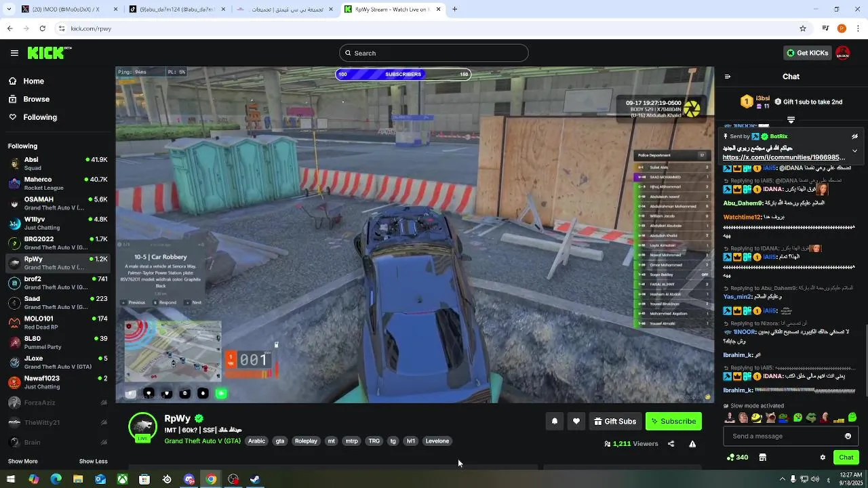Toggle follow heart for RpWy
Viewport: 868px width, 488px height.
coord(576,422)
